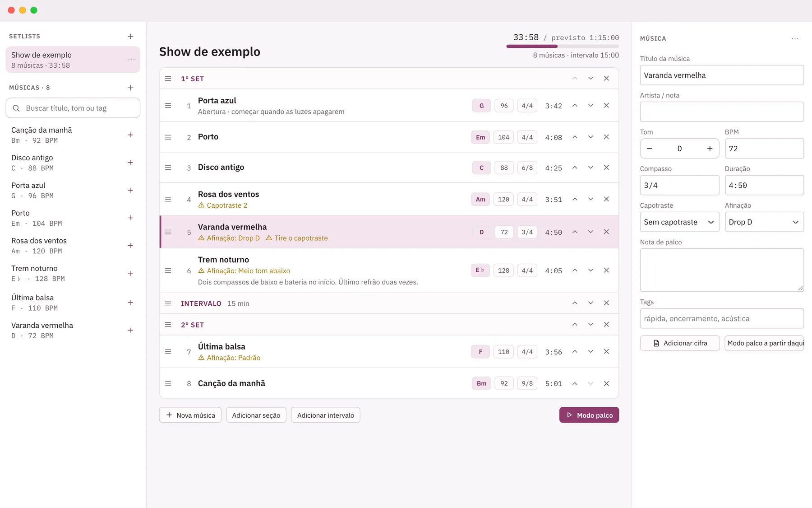This screenshot has height=508, width=812.
Task: Add a new setlist with plus icon
Action: 130,36
